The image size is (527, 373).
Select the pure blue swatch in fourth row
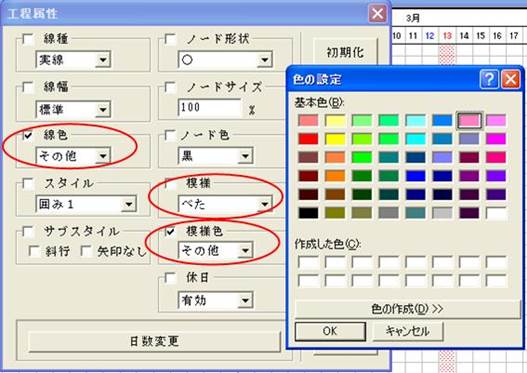point(415,175)
